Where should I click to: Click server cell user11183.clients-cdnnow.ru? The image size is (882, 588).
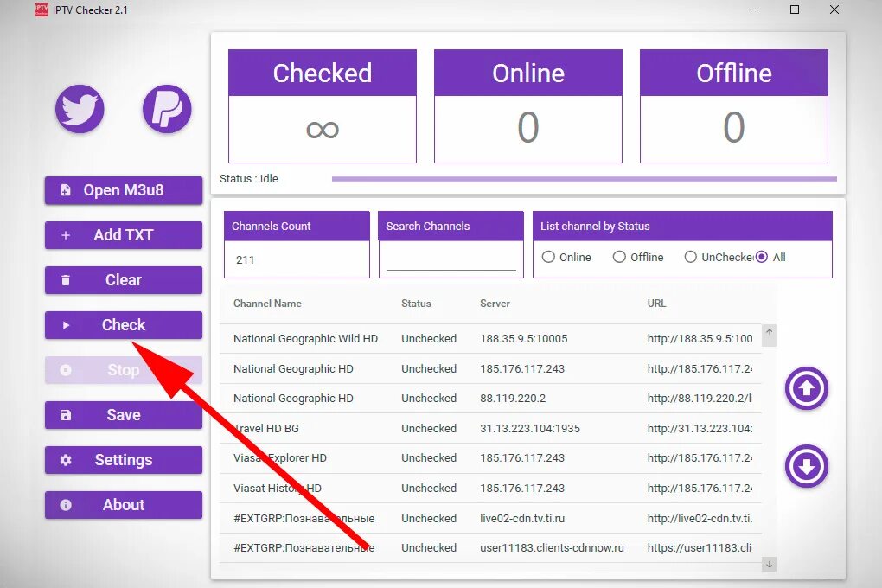point(552,548)
